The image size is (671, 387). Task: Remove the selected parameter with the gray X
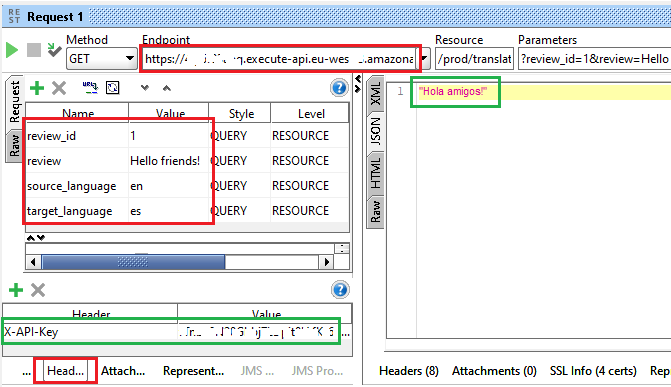pyautogui.click(x=59, y=88)
